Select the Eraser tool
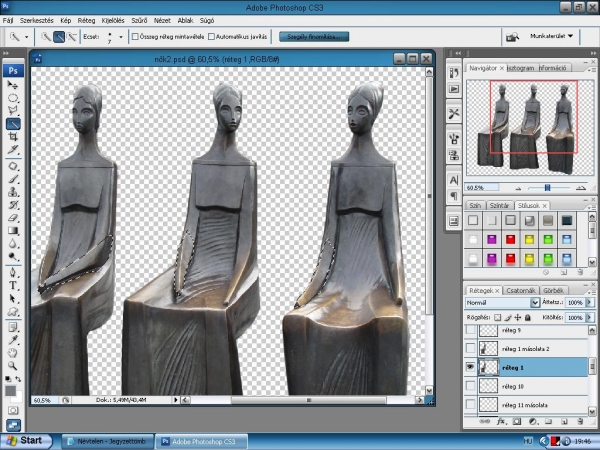 (x=13, y=218)
